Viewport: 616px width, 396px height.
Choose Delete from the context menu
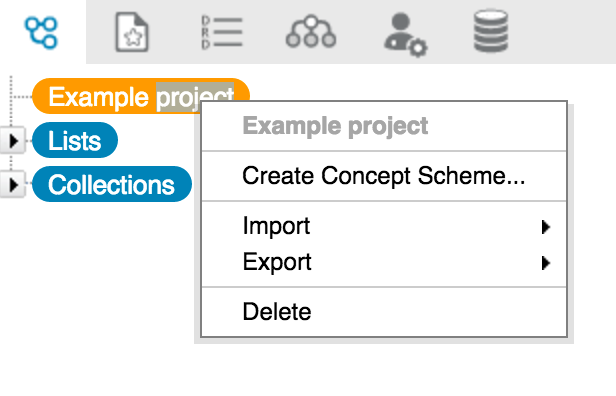coord(384,312)
